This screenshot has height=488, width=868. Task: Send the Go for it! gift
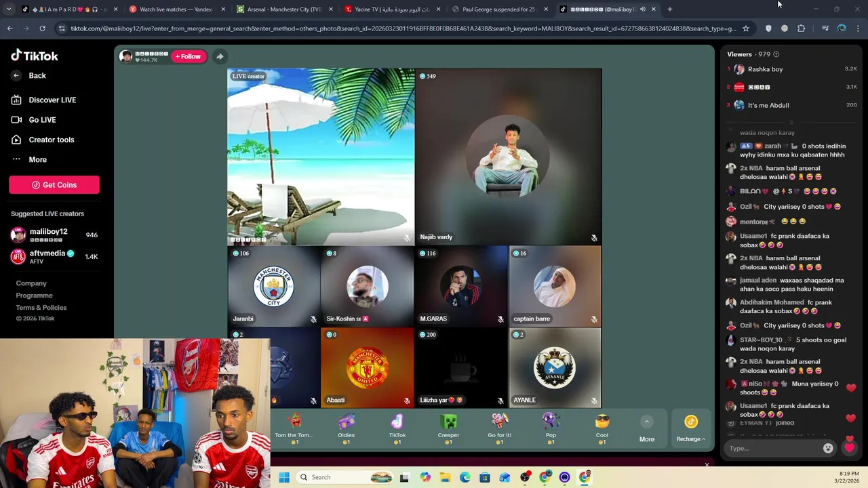pyautogui.click(x=500, y=428)
